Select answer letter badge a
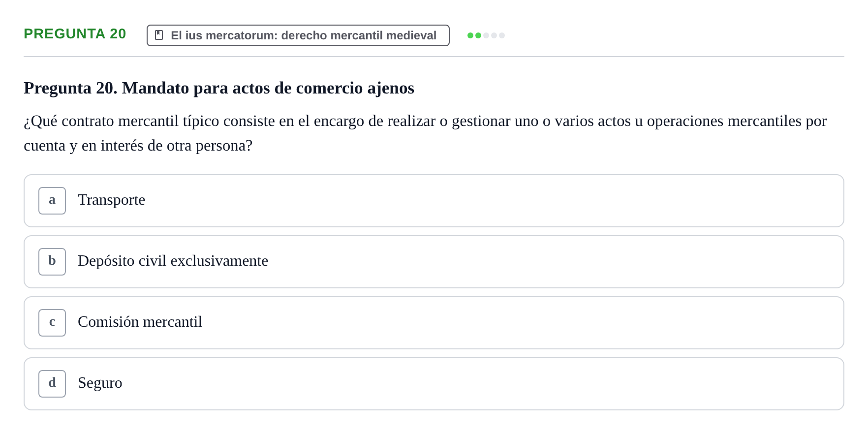 tap(52, 201)
